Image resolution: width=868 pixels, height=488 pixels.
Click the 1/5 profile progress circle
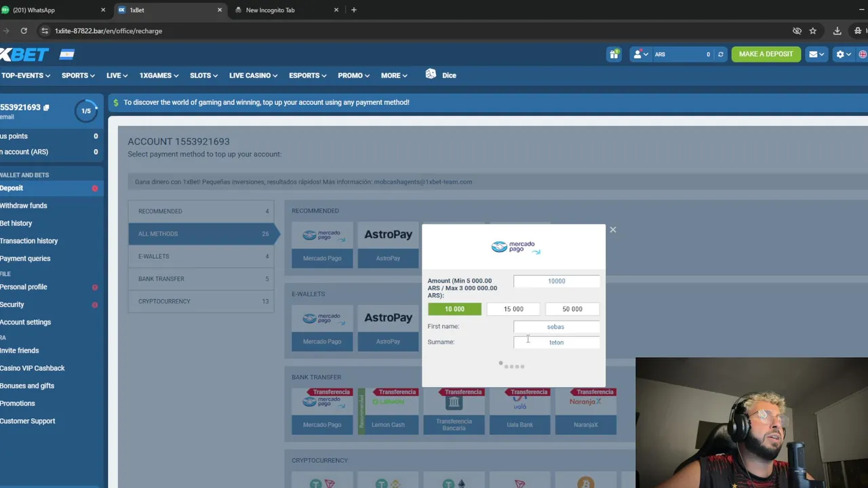[86, 110]
